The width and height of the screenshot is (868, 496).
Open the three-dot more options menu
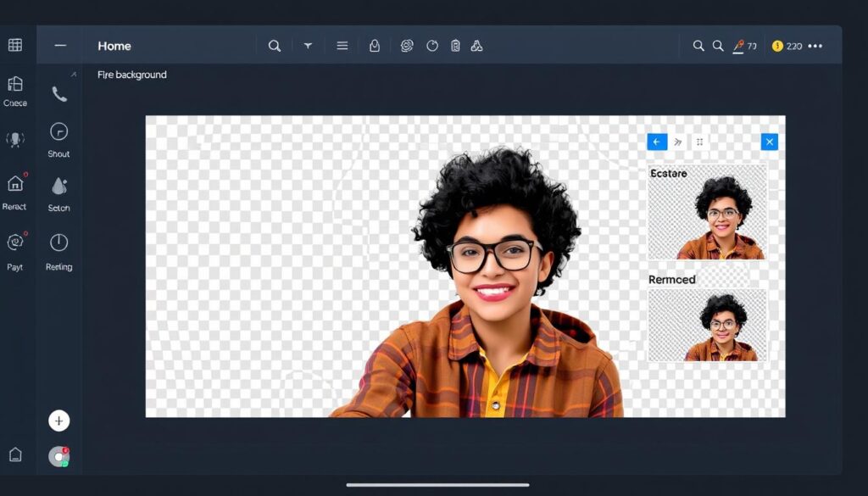tap(815, 46)
